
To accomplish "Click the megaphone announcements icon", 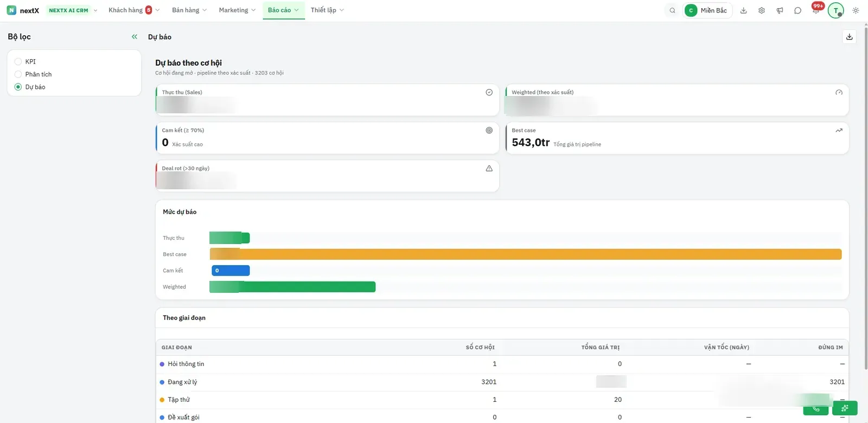I will coord(780,10).
